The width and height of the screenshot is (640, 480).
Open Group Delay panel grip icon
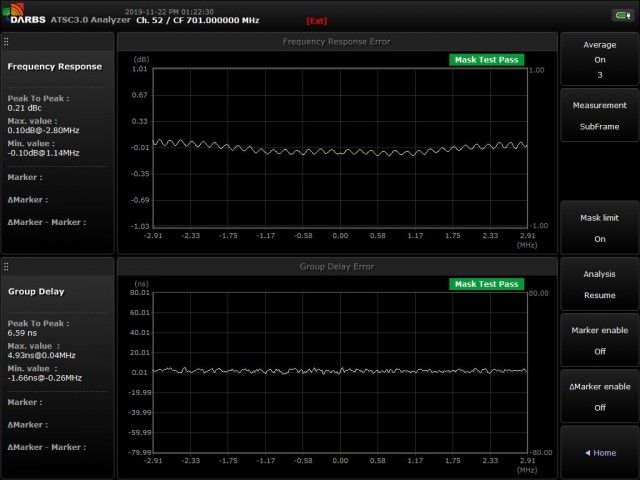pyautogui.click(x=6, y=267)
